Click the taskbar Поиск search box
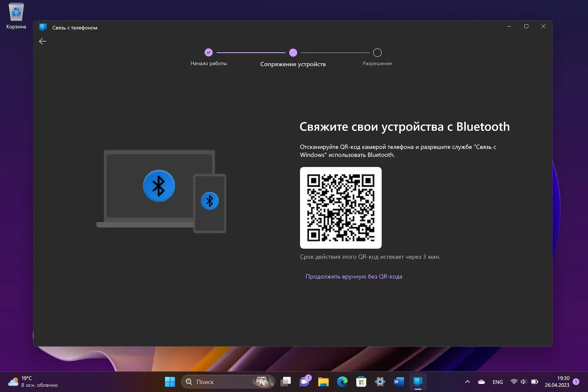 [228, 381]
